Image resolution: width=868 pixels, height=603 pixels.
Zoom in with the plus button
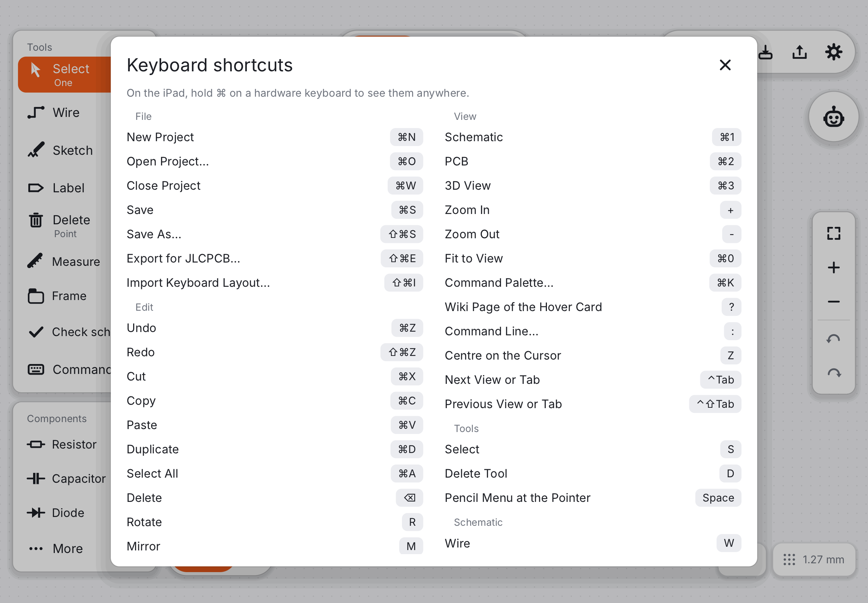(x=833, y=268)
